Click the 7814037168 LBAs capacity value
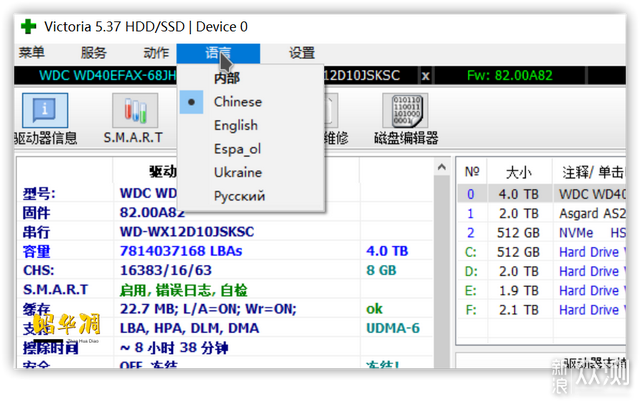This screenshot has height=404, width=640. click(x=181, y=251)
